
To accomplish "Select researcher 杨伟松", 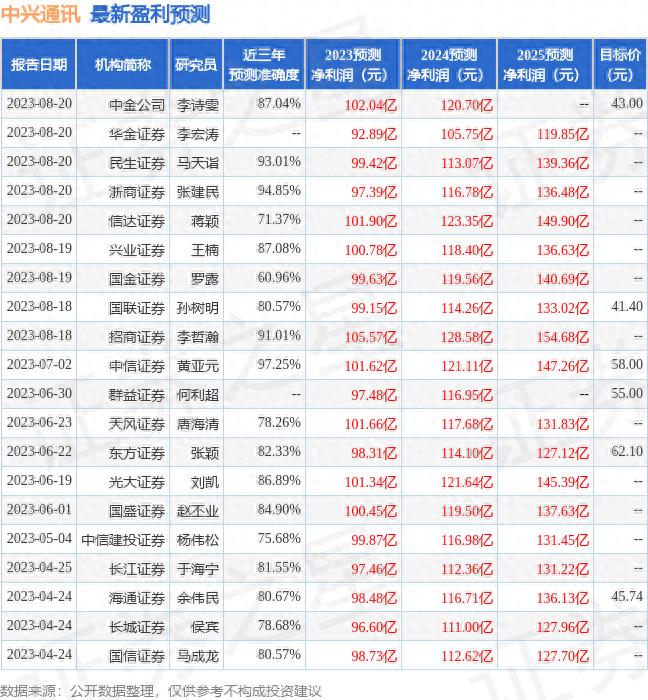I will pyautogui.click(x=198, y=540).
